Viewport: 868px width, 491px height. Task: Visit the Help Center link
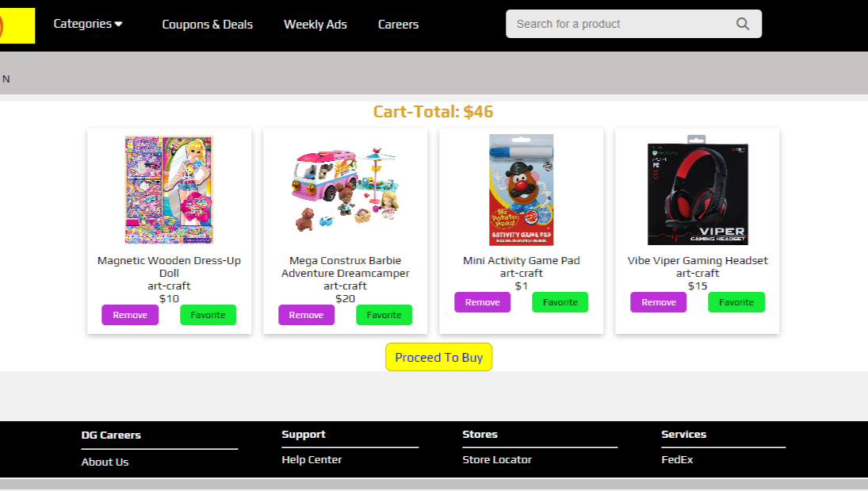click(x=312, y=459)
